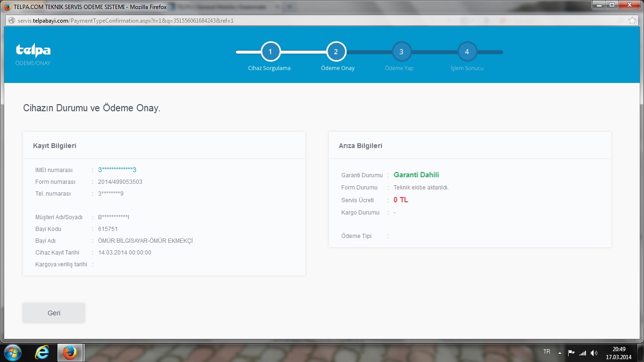Screen dimensions: 644x362
Task: Launch Internet Explorer from the taskbar
Action: (41, 353)
